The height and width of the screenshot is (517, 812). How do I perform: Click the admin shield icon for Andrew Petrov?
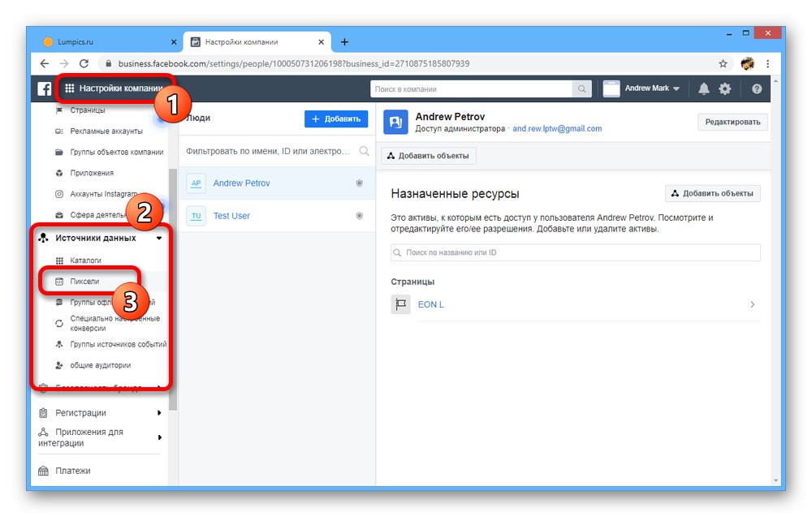tap(360, 183)
